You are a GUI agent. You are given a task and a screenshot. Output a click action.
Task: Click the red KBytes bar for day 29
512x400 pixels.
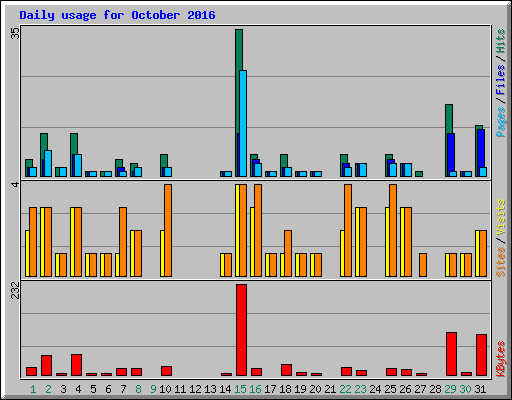point(452,354)
